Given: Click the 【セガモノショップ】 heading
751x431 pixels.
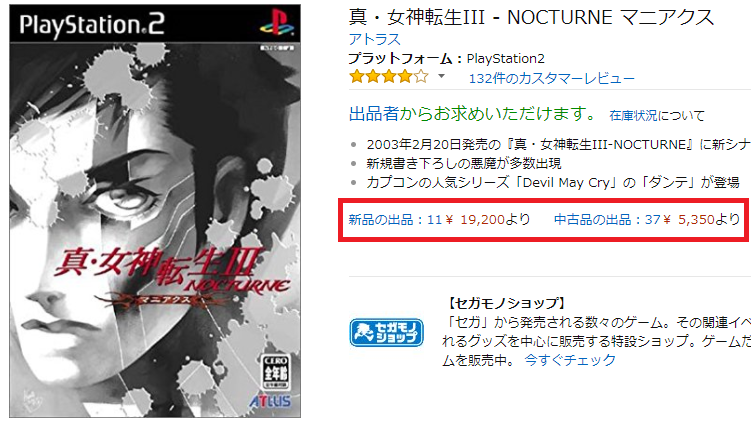Looking at the screenshot, I should (x=506, y=303).
